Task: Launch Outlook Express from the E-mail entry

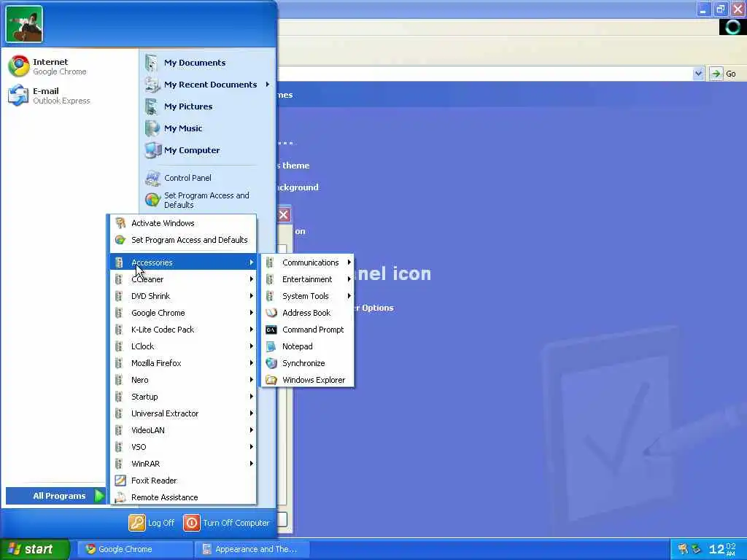Action: point(49,96)
